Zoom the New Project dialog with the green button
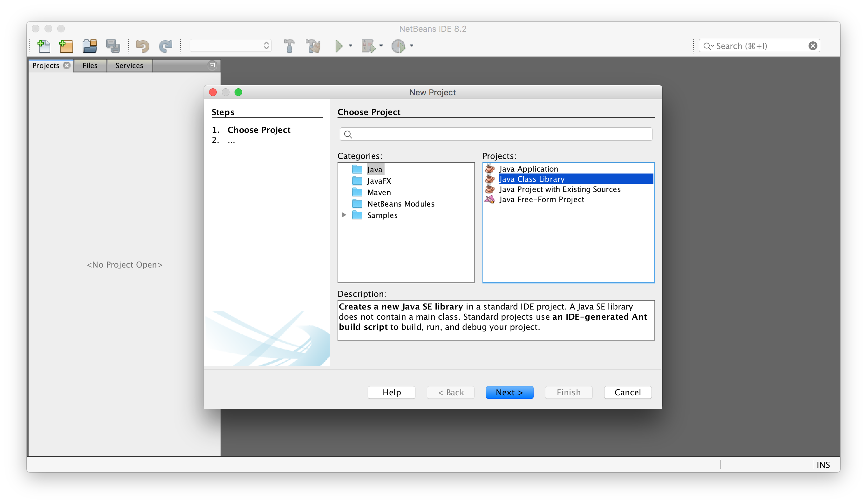Screen dimensions: 867x504 238,92
